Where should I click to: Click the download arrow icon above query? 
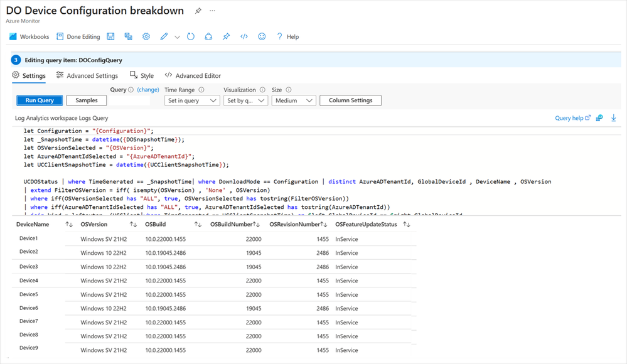(613, 118)
